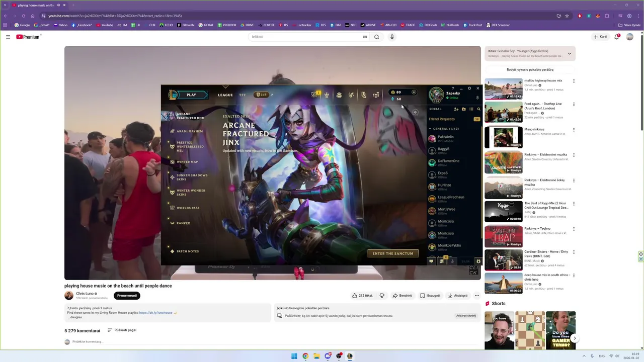
Task: Expand the description with ...daugiau
Action: [x=76, y=317]
